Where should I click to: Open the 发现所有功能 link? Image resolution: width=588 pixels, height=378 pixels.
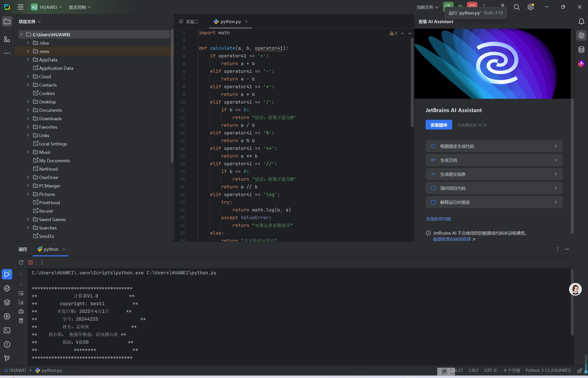click(438, 219)
